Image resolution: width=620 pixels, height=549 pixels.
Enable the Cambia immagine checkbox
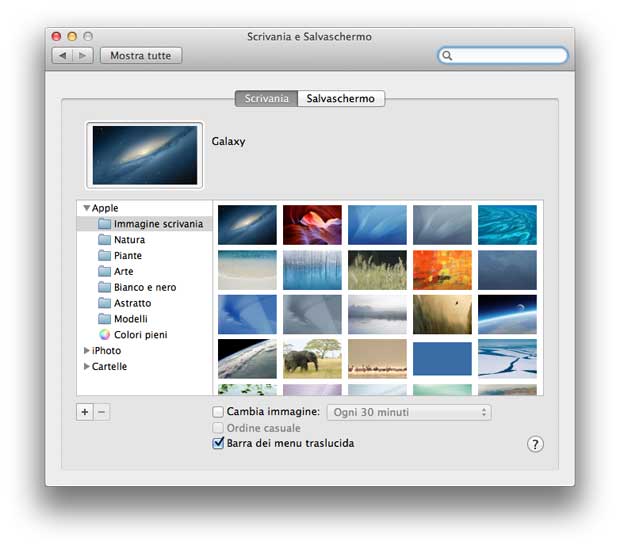click(x=218, y=412)
